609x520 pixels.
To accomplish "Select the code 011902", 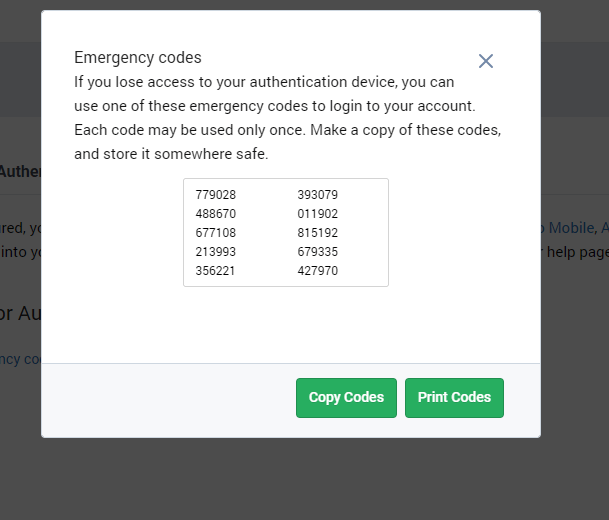I will [318, 214].
